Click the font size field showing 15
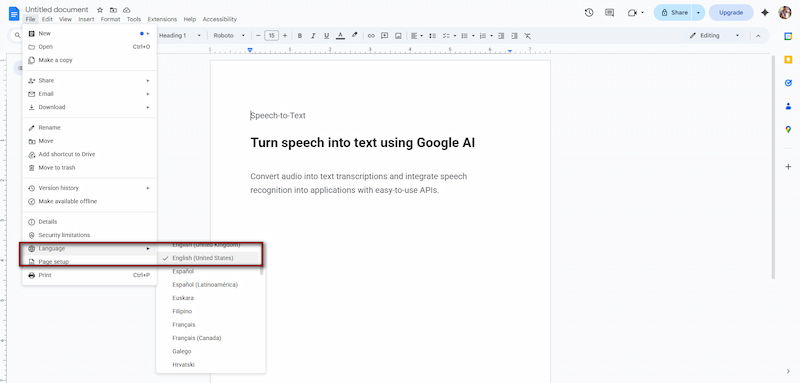Screen dimensions: 800x383 tap(271, 36)
